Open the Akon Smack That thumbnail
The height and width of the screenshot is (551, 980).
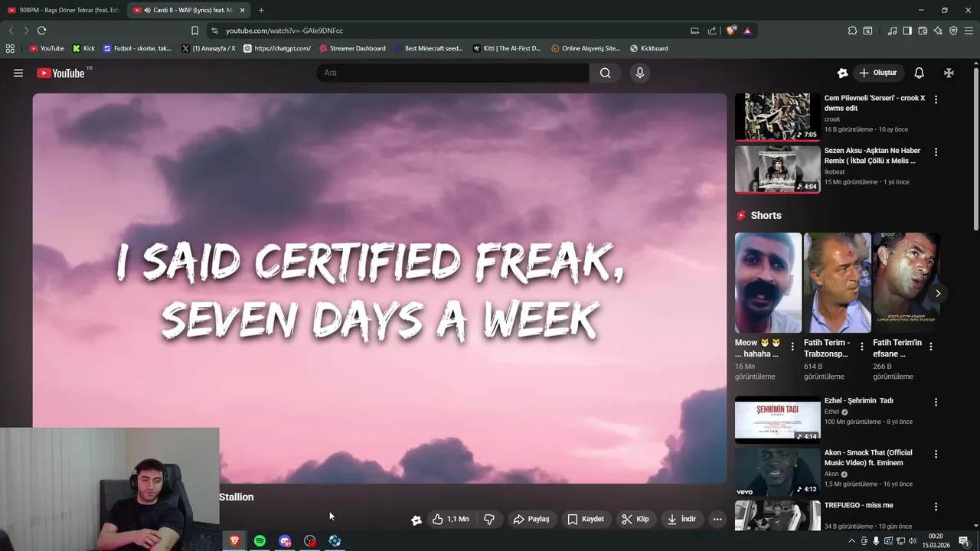(x=777, y=472)
